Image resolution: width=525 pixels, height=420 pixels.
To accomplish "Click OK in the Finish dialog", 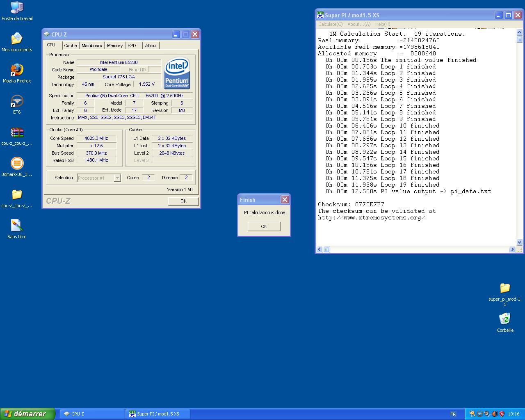I will tap(264, 226).
